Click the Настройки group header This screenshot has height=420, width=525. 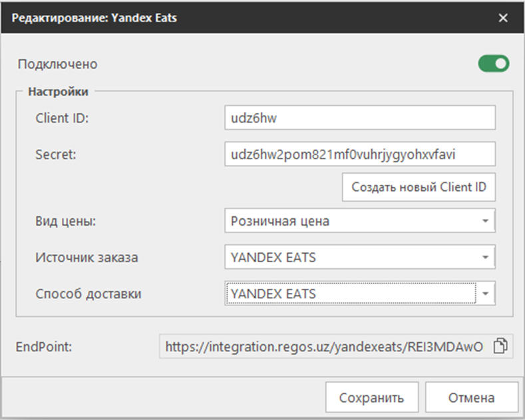(58, 92)
